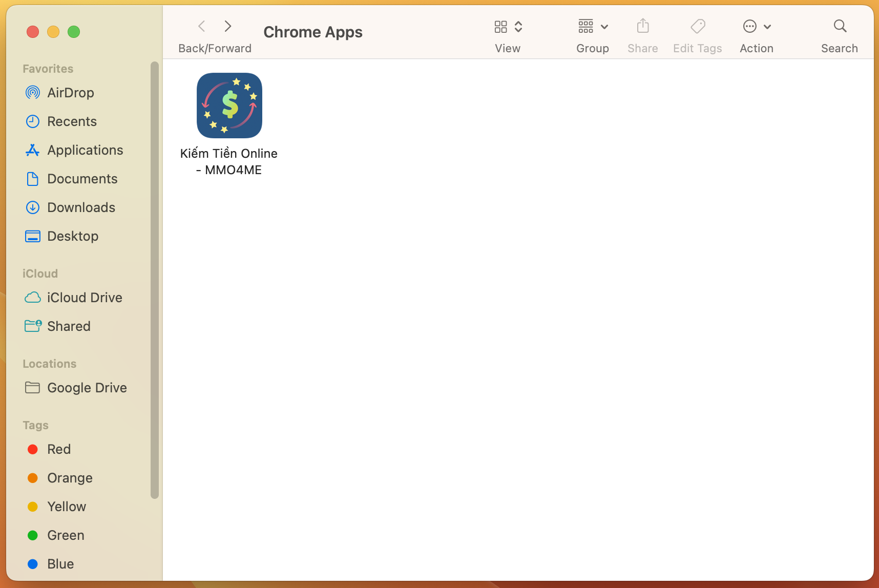Viewport: 879px width, 588px height.
Task: Minimize the Finder window
Action: (53, 32)
